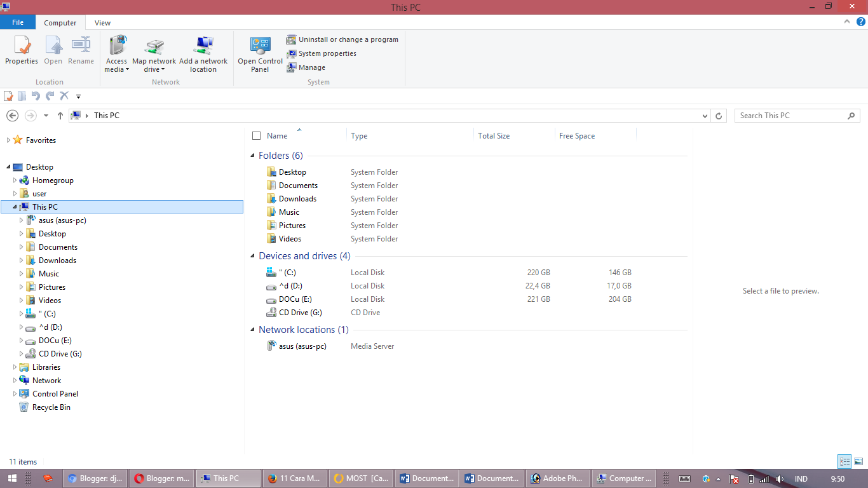Expand Libraries in the navigation pane

(x=15, y=367)
